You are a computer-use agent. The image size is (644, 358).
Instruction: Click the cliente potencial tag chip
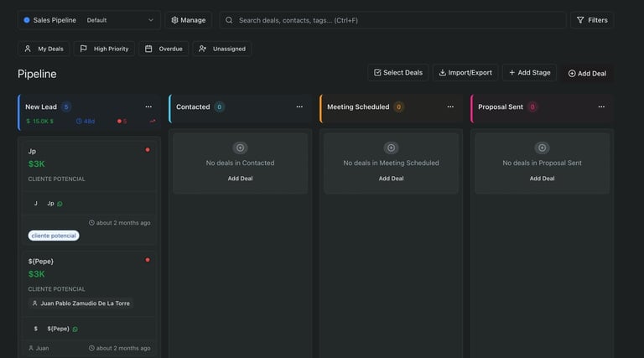pos(54,236)
